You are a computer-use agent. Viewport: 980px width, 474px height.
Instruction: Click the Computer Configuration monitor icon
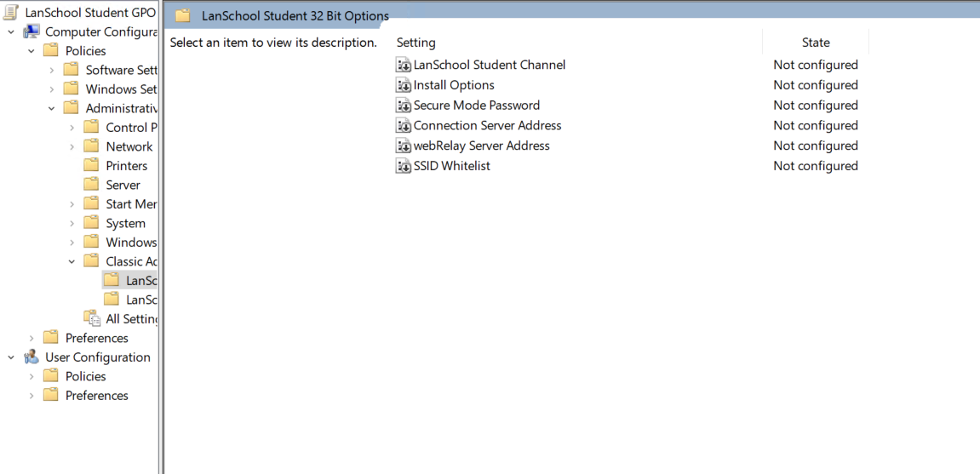point(32,31)
